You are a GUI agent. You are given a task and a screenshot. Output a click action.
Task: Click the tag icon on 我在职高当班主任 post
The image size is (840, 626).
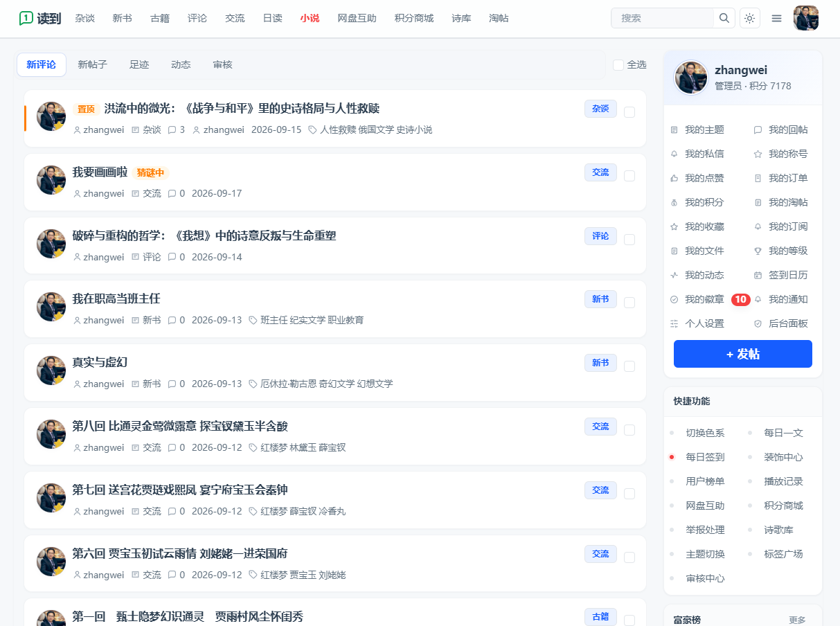(253, 320)
